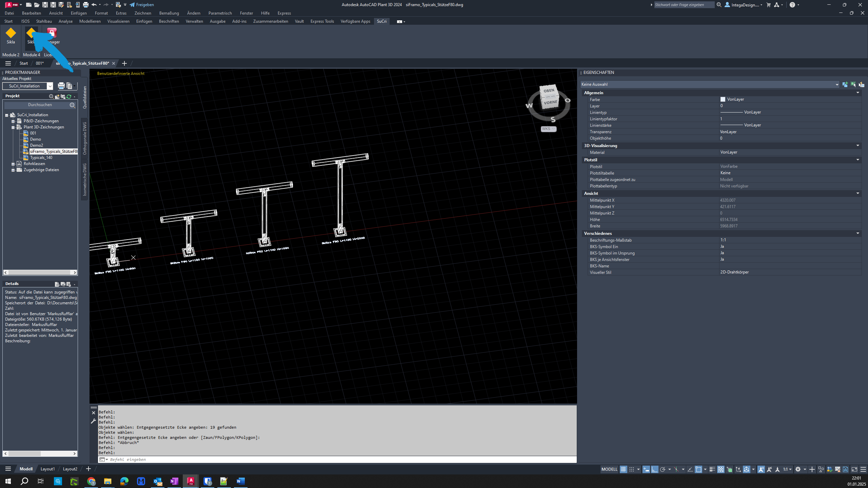Click the StiKri ribbon tab
Viewport: 868px width, 488px height.
coord(382,21)
